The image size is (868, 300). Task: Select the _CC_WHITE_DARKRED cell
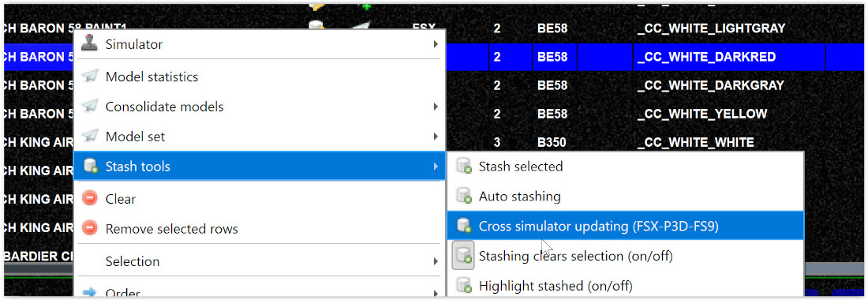706,57
